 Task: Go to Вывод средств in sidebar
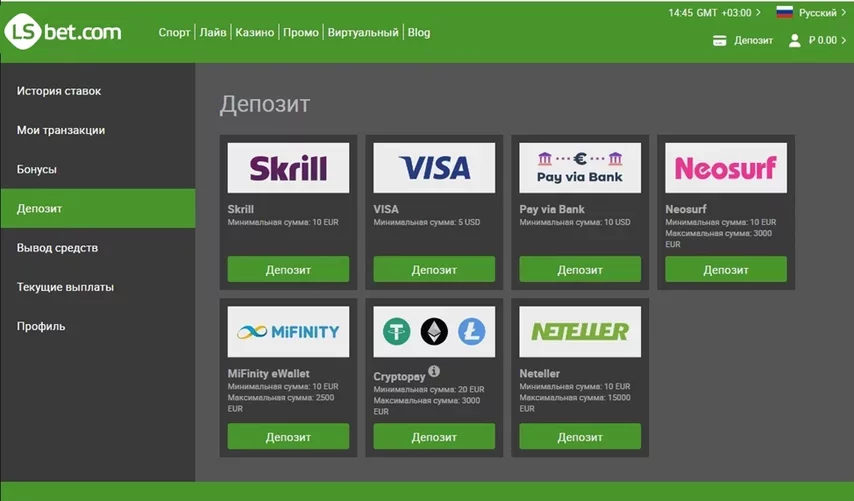(x=97, y=248)
